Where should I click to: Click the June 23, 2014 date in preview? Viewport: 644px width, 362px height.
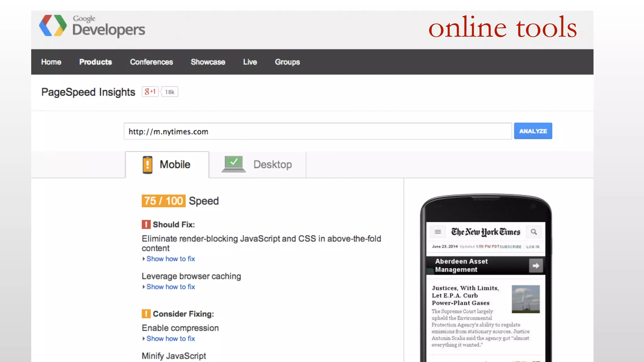tap(445, 246)
